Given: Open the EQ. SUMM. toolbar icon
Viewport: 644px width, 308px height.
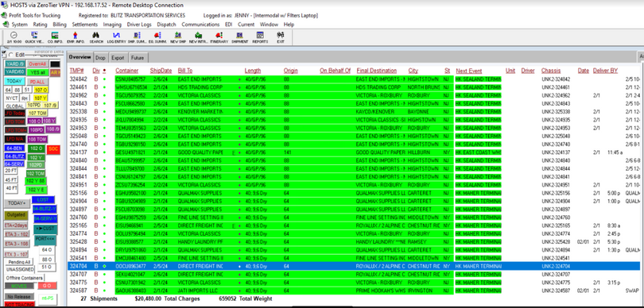Looking at the screenshot, I should click(157, 37).
